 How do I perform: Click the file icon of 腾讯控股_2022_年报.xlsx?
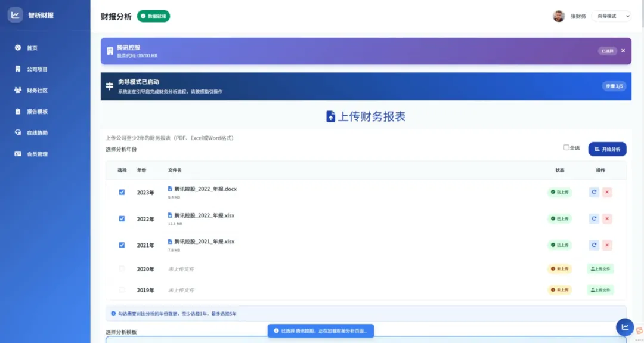pos(170,215)
